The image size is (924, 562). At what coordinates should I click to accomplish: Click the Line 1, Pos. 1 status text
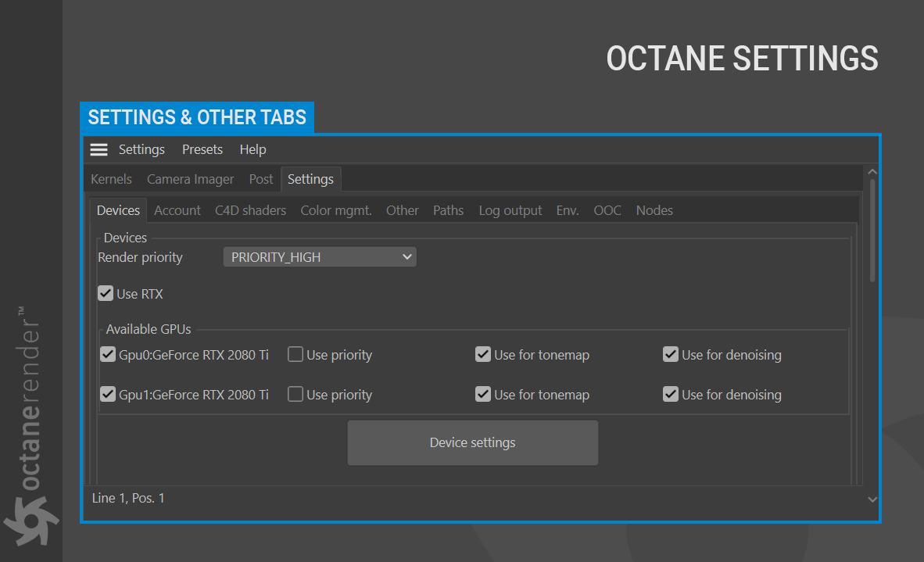128,499
